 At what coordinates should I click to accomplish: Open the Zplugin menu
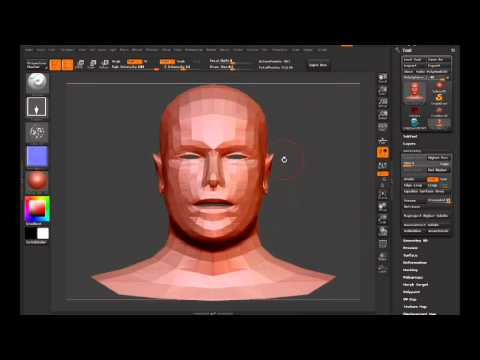coord(308,50)
